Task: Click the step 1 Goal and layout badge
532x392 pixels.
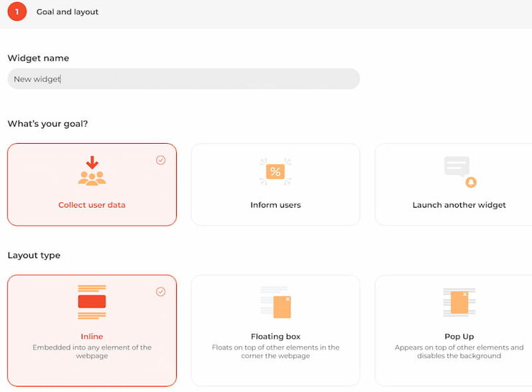Action: (17, 12)
